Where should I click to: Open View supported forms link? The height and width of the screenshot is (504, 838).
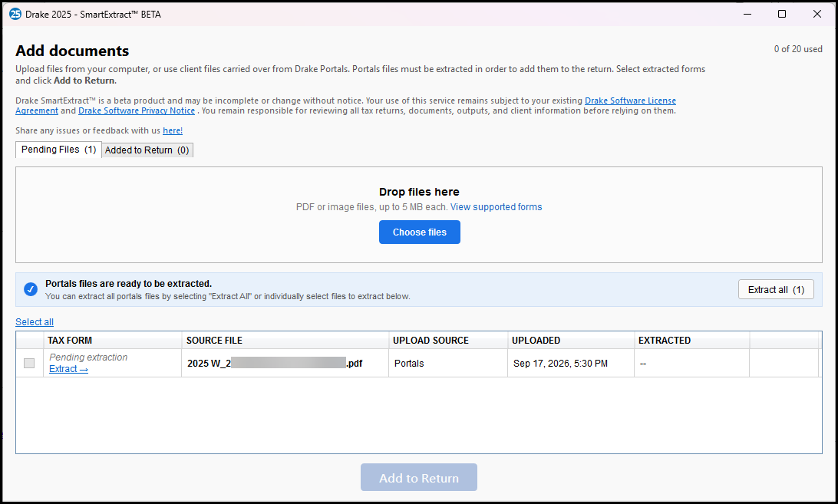(x=496, y=207)
